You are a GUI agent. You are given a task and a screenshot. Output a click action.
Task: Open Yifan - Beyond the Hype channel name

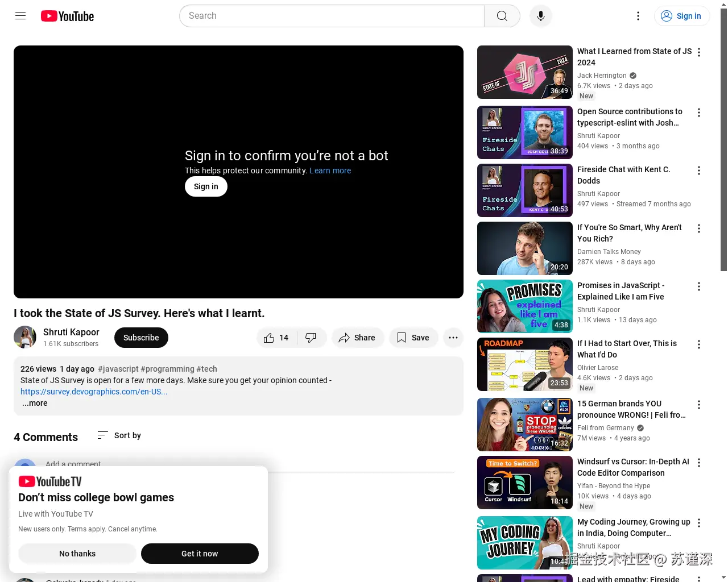tap(614, 486)
